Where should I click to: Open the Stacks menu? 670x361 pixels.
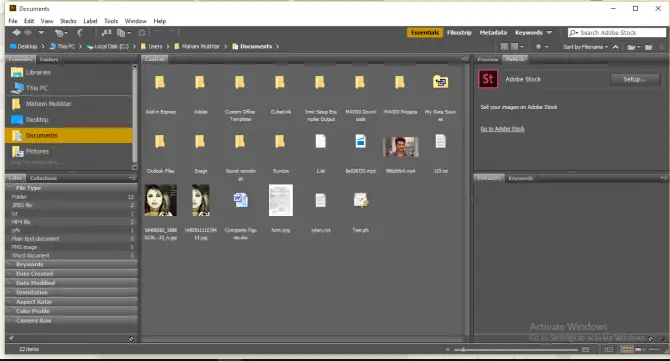coord(68,21)
